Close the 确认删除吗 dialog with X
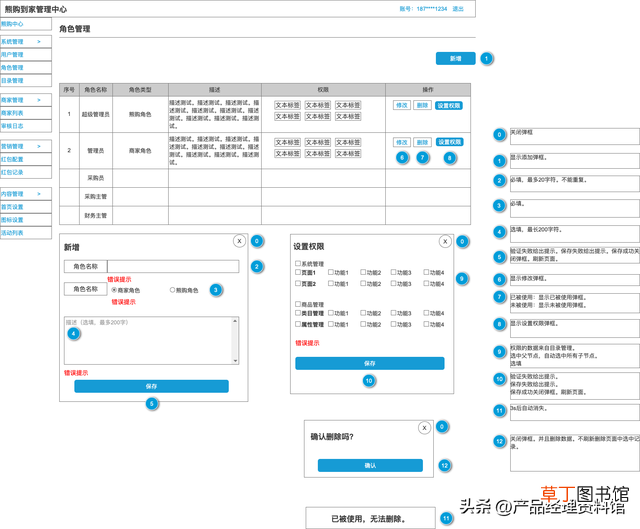This screenshot has height=529, width=640. pos(424,428)
